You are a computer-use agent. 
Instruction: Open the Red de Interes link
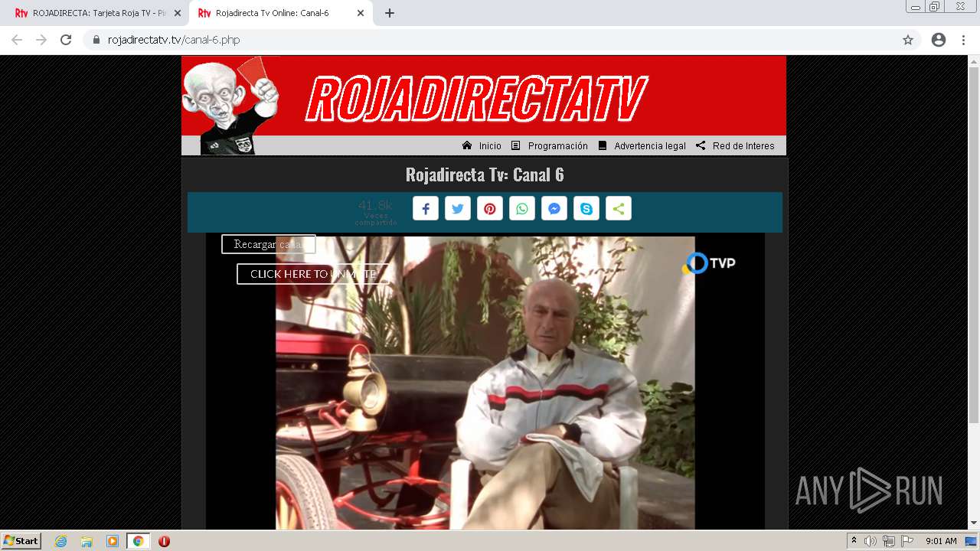pyautogui.click(x=735, y=145)
